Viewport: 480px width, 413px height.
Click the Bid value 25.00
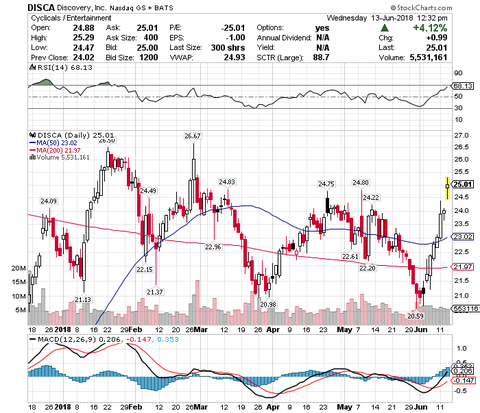click(x=147, y=48)
